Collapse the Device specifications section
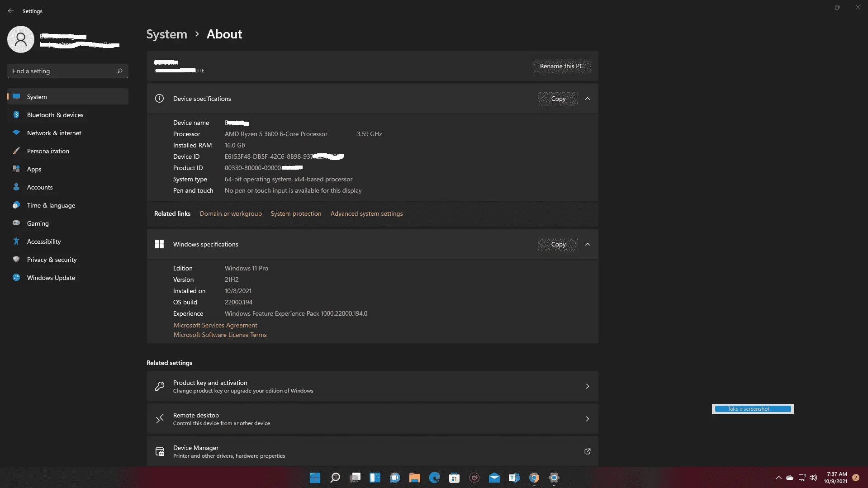Screen dimensions: 868x488 click(x=588, y=99)
